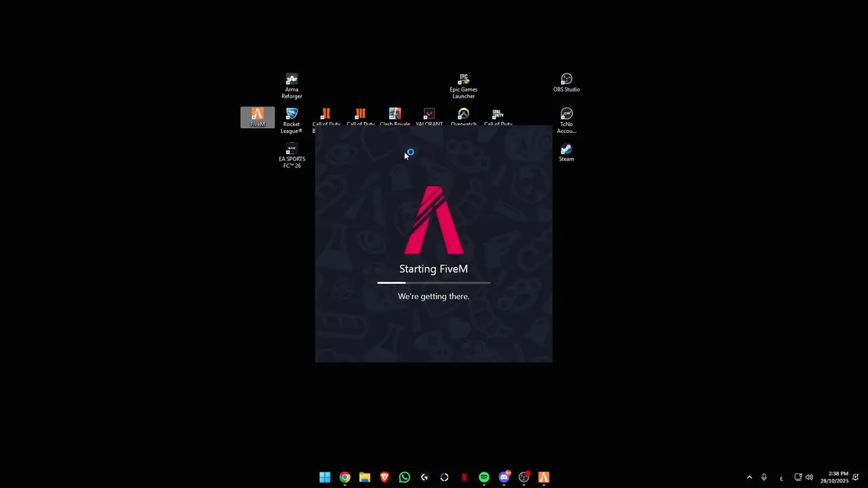Open Logitech G HUB from the taskbar
This screenshot has width=868, height=488.
[x=425, y=477]
